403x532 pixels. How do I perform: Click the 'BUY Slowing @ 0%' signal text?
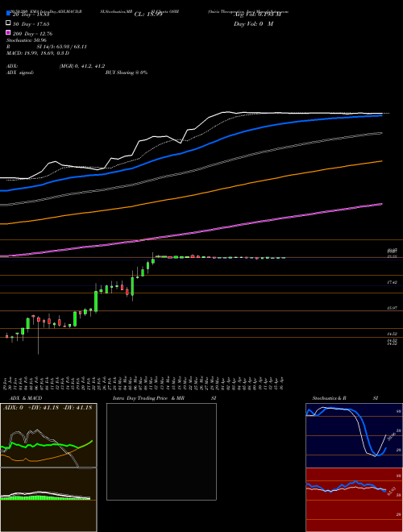127,73
